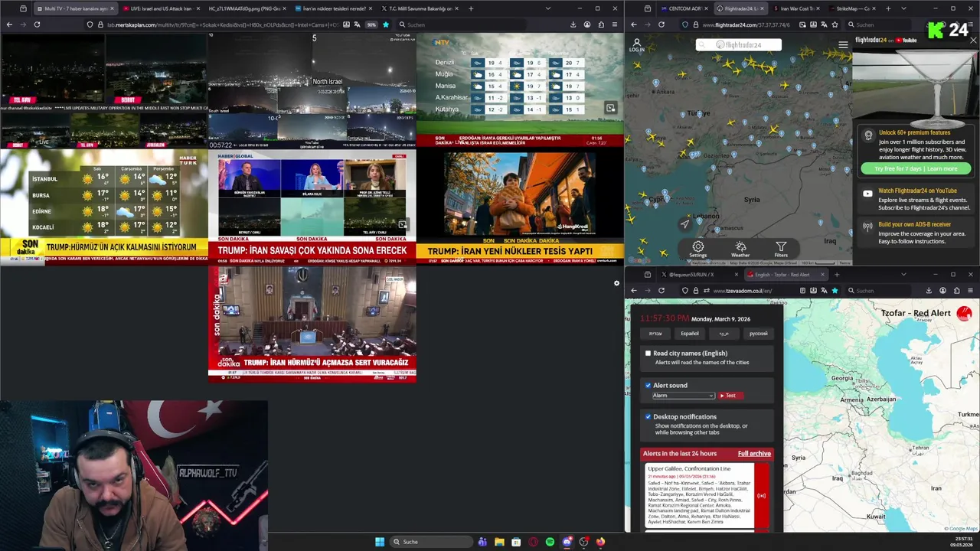Open Spotify from the taskbar
The width and height of the screenshot is (980, 551).
[550, 542]
